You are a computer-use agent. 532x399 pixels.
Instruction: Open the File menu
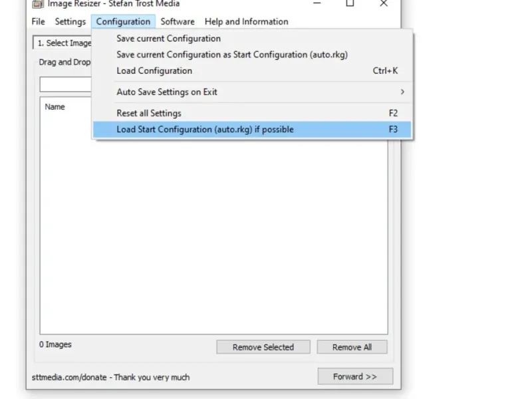point(38,22)
